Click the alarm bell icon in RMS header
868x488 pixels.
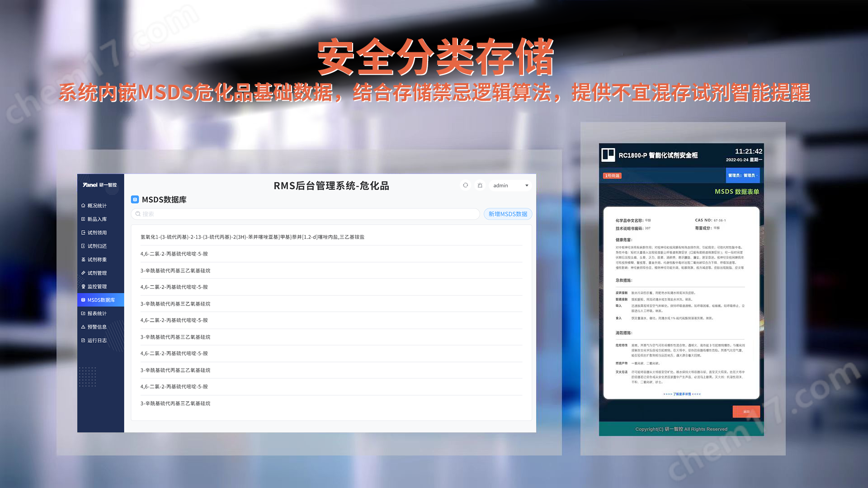(480, 185)
